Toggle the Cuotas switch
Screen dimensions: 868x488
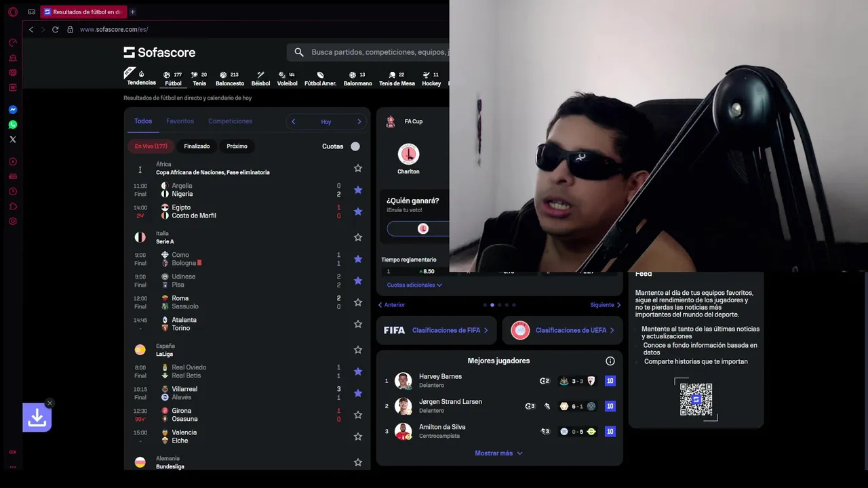pyautogui.click(x=355, y=146)
